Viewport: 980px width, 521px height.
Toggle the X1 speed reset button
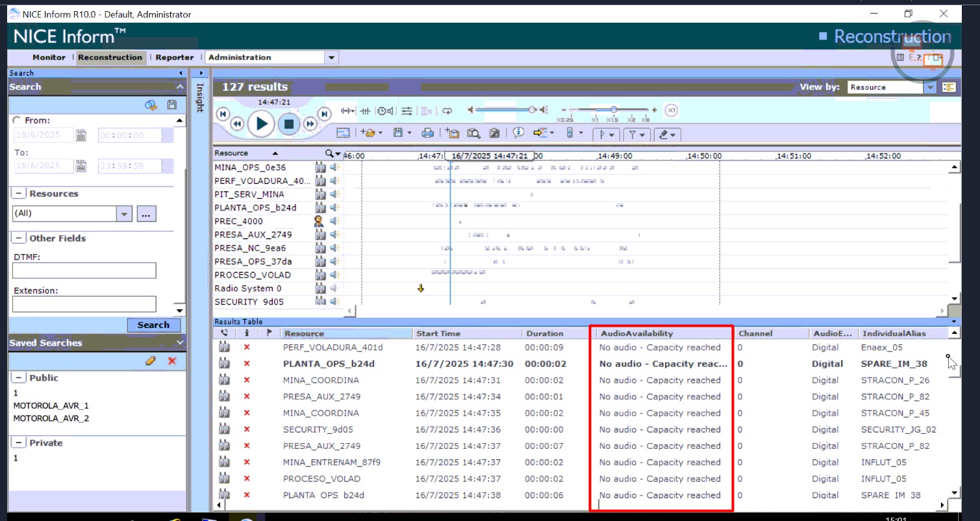[672, 110]
